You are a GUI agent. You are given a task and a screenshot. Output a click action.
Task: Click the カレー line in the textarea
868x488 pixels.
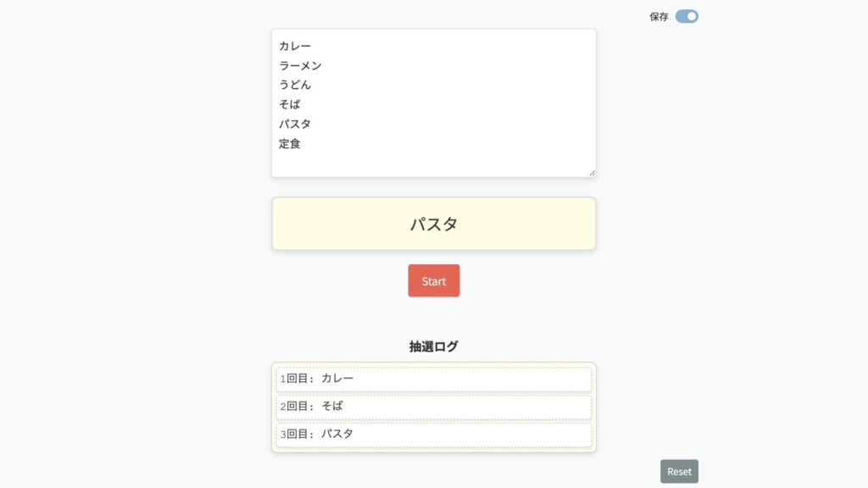tap(294, 46)
